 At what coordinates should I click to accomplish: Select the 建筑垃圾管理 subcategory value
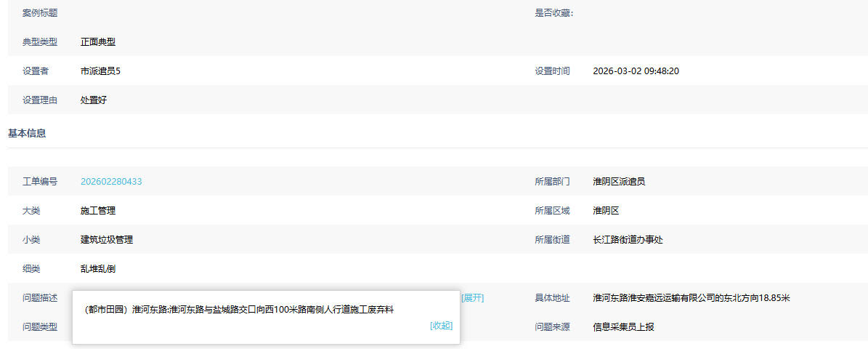point(107,240)
